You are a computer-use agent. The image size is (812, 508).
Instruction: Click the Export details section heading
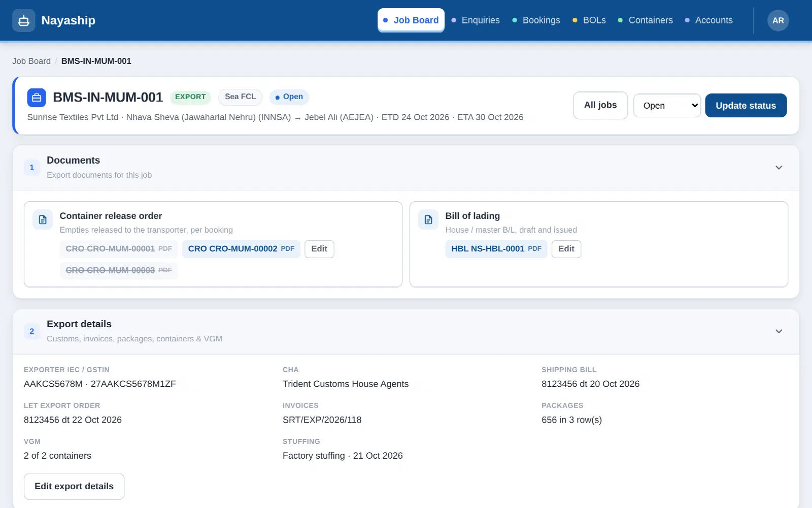[79, 324]
